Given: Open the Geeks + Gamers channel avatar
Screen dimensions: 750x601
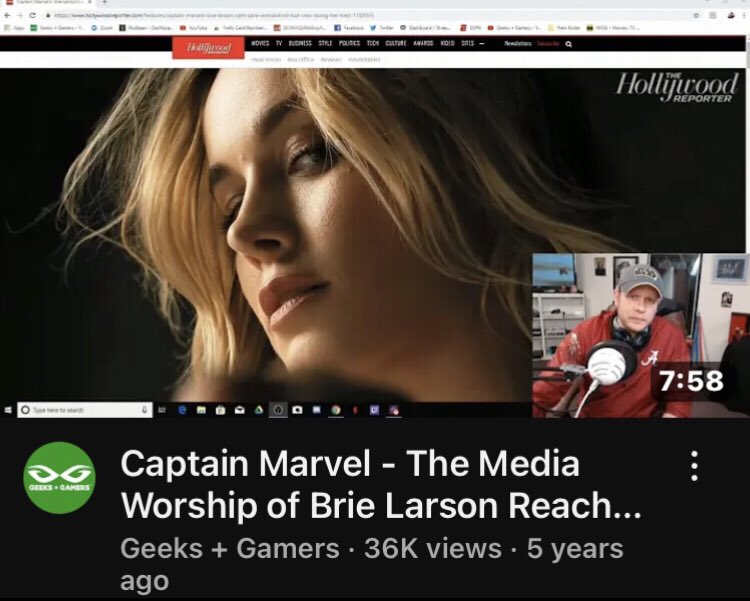Looking at the screenshot, I should [x=59, y=478].
